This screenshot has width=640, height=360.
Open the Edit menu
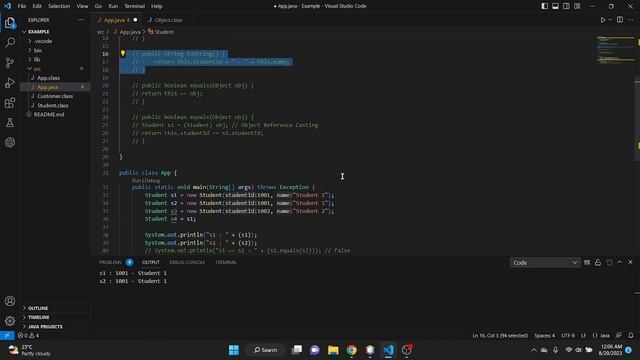click(37, 6)
